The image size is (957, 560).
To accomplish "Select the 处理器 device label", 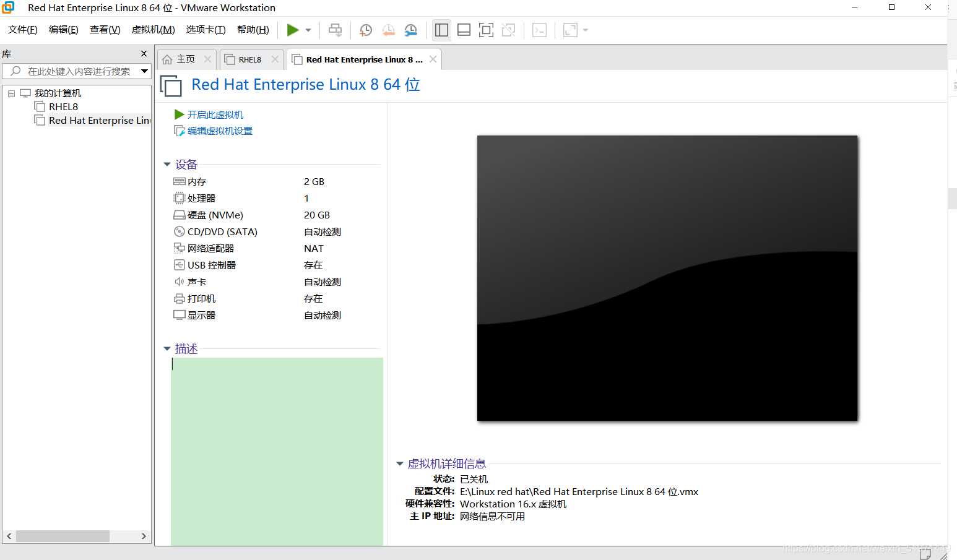I will tap(202, 198).
